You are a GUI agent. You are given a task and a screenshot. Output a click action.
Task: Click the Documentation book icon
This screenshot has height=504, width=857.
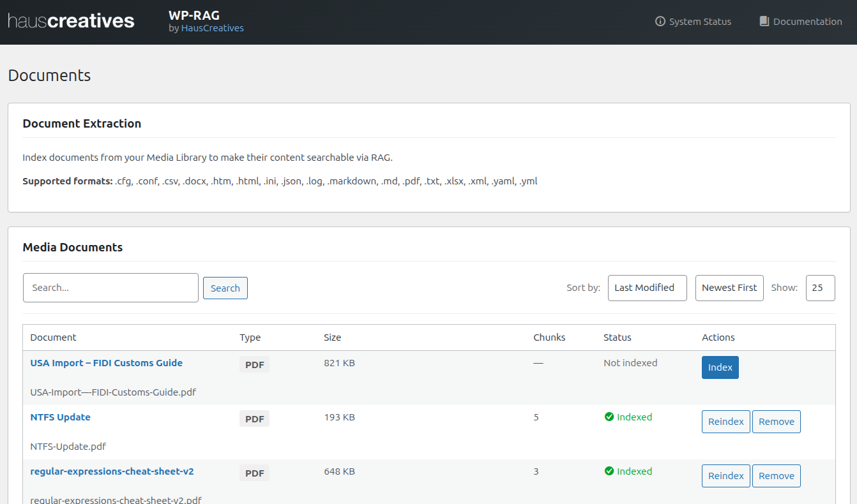(764, 22)
